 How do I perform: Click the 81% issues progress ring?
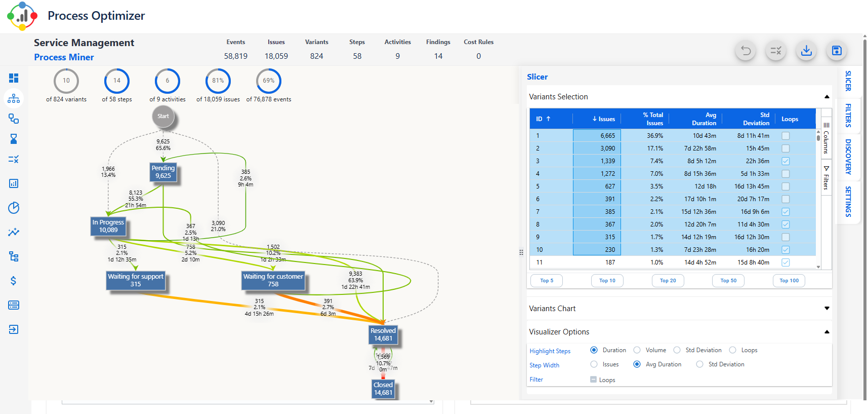click(x=218, y=81)
